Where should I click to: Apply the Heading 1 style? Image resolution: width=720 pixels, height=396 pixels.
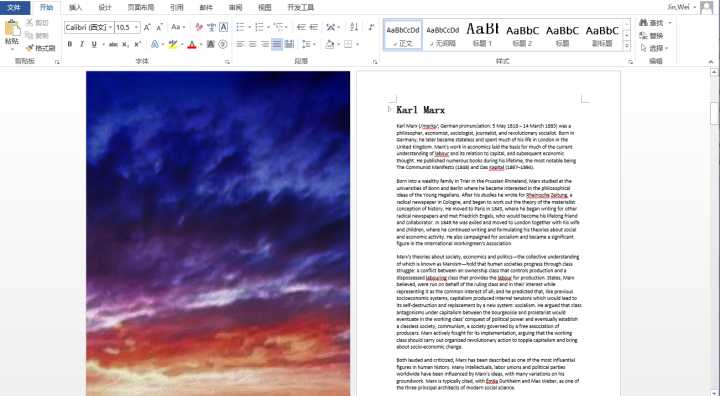482,35
